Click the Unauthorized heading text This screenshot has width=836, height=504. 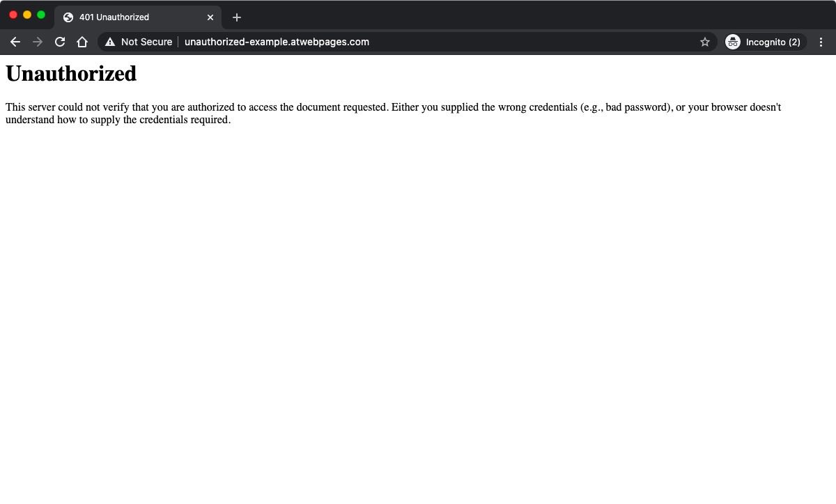tap(70, 73)
